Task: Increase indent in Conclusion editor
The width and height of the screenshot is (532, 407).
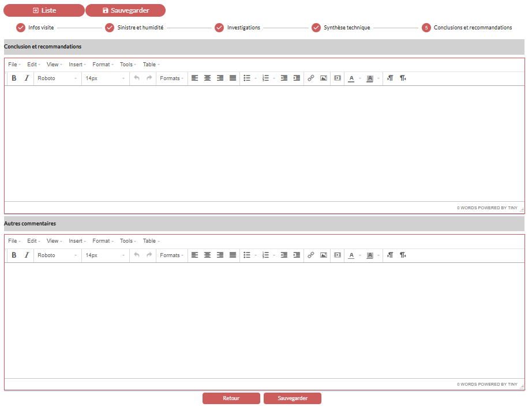Action: click(x=297, y=78)
